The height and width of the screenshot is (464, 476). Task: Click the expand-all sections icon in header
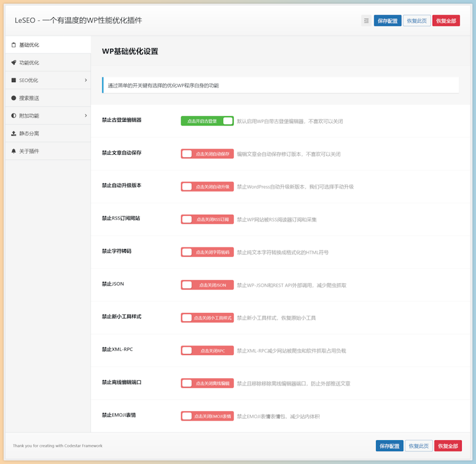tap(366, 21)
